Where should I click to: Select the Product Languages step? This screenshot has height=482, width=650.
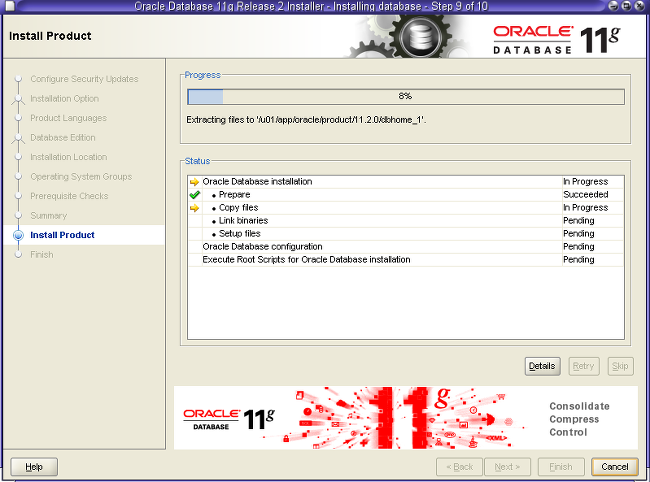[68, 118]
